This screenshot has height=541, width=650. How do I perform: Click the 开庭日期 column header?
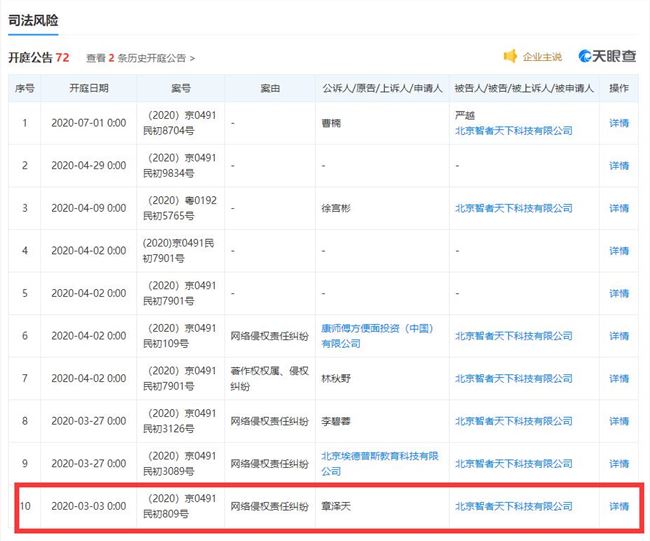[89, 88]
